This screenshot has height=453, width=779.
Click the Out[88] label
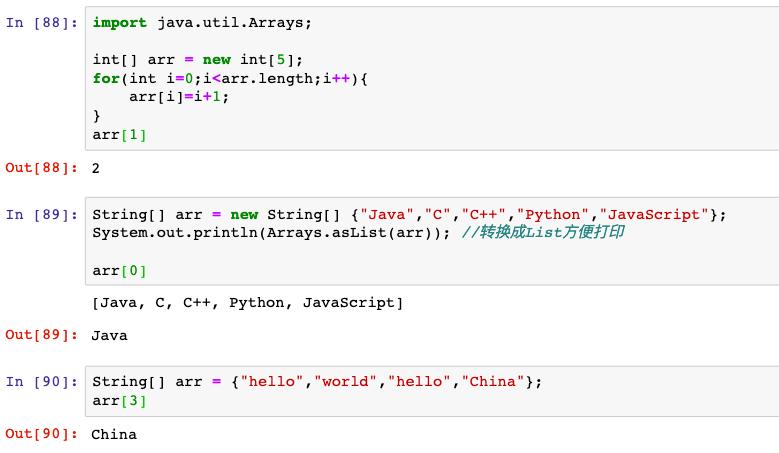pos(42,168)
